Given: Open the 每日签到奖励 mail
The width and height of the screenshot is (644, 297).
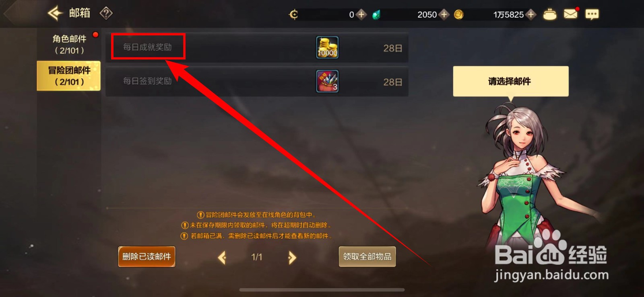Looking at the screenshot, I should pyautogui.click(x=257, y=82).
